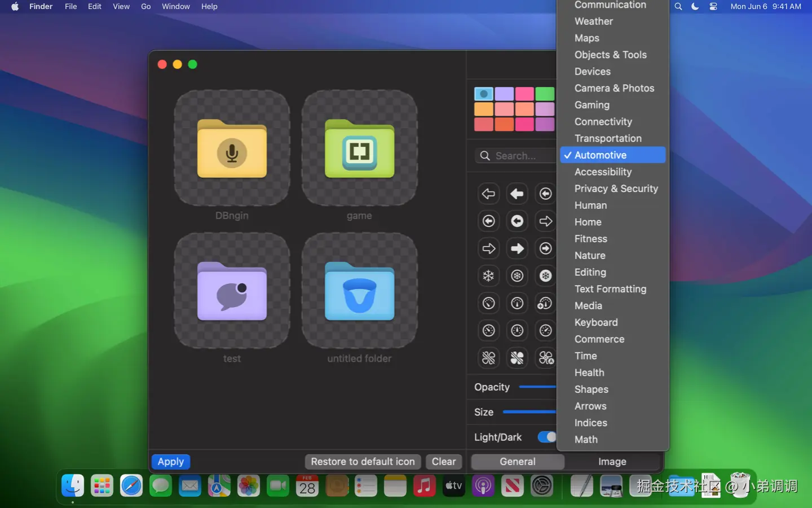This screenshot has height=508, width=812.
Task: Choose the fan symbol with A badge
Action: 545,358
